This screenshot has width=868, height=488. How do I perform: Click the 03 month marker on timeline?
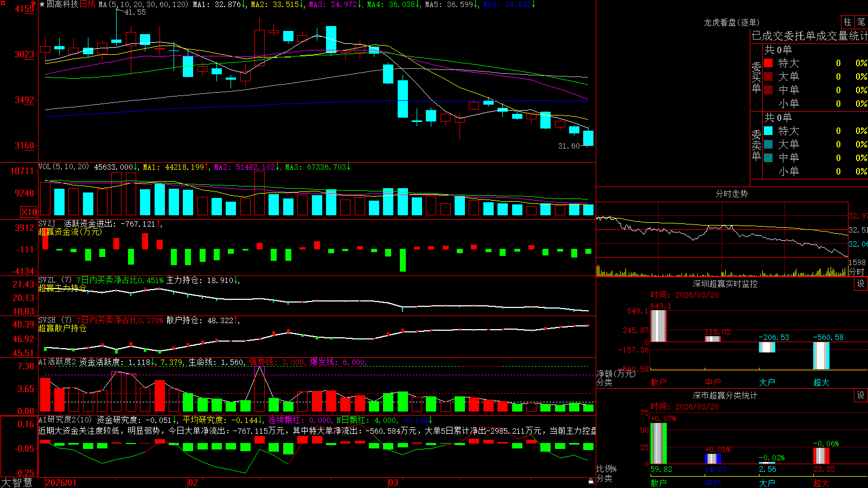pos(393,483)
